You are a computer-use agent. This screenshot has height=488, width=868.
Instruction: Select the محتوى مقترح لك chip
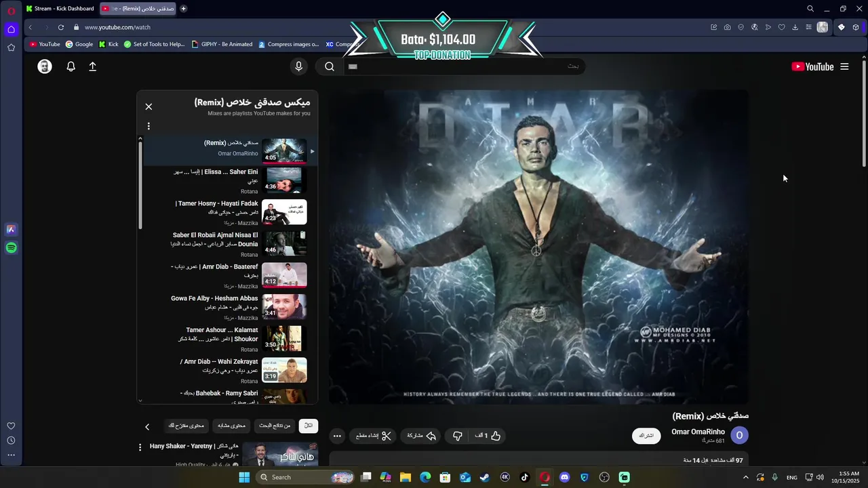coord(186,426)
